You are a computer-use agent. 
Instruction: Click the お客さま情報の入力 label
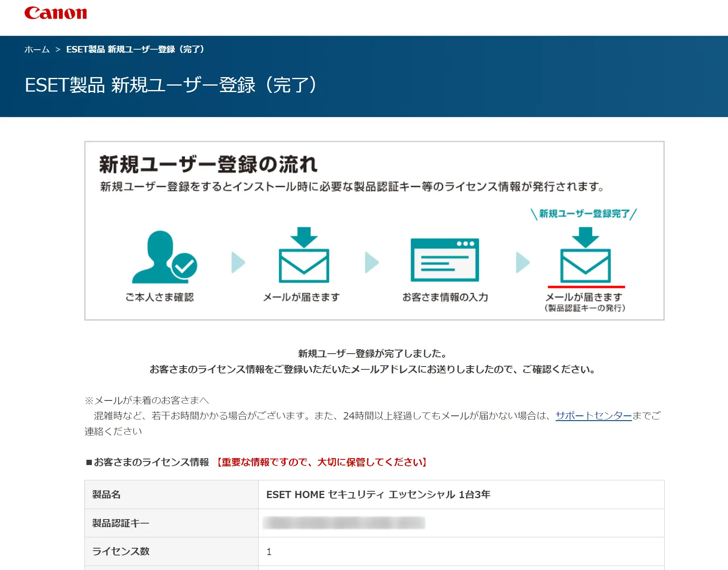click(445, 297)
